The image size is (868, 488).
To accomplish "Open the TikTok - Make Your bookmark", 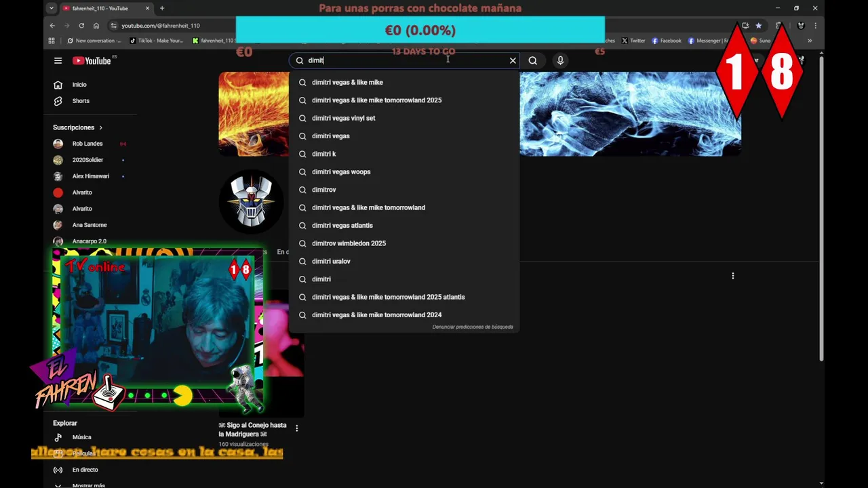I will coord(156,41).
